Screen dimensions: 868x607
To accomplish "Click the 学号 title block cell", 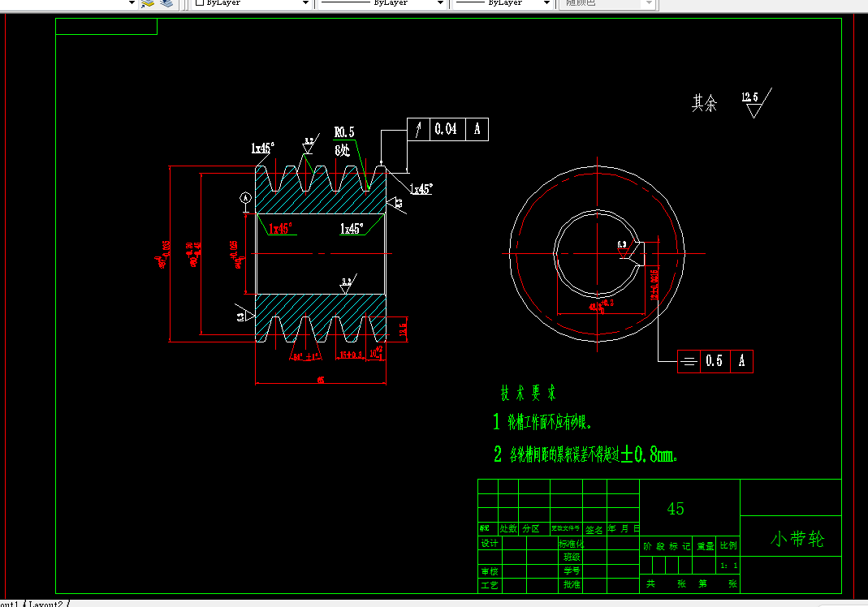I will pyautogui.click(x=572, y=571).
